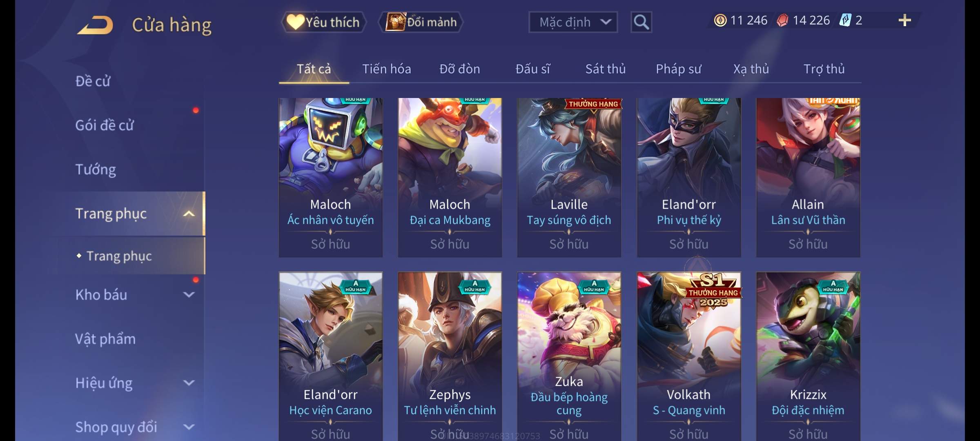The width and height of the screenshot is (980, 441).
Task: Collapse the Trang phục sidebar section
Action: coord(189,214)
